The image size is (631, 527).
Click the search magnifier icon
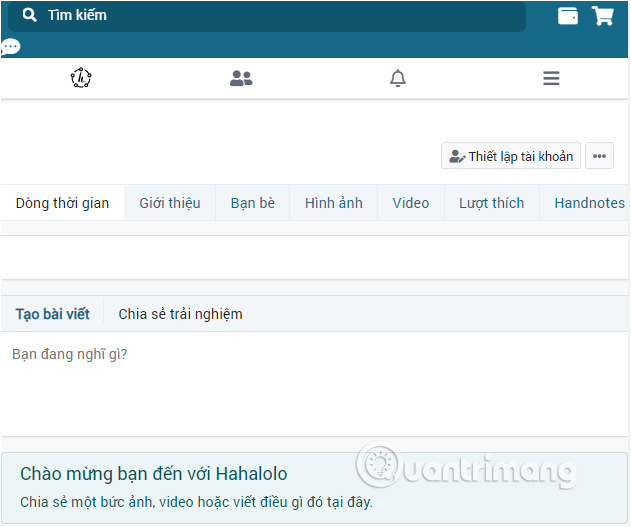[29, 15]
